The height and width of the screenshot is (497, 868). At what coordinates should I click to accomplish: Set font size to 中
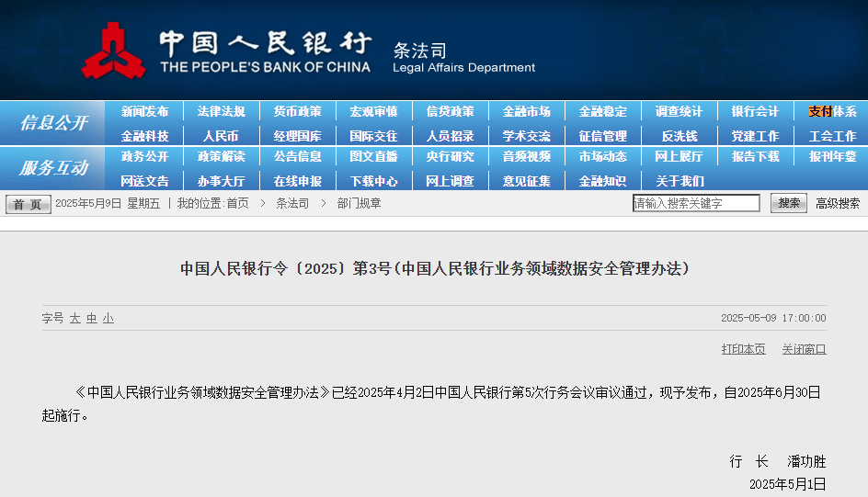coord(92,319)
